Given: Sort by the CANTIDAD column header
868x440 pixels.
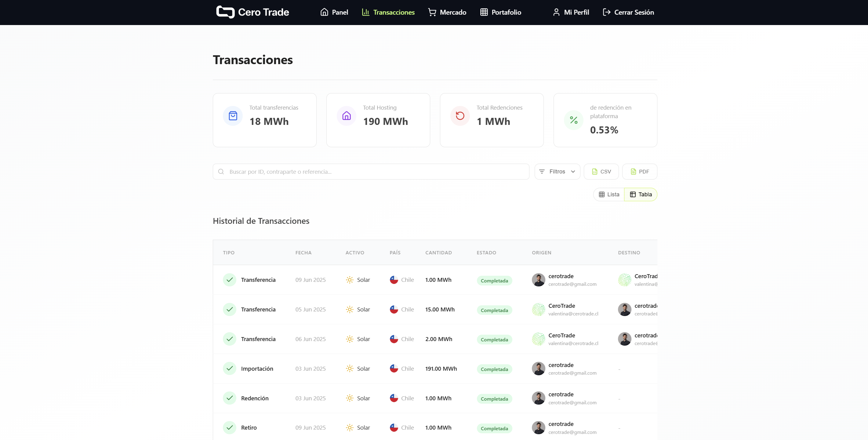Looking at the screenshot, I should [x=438, y=252].
